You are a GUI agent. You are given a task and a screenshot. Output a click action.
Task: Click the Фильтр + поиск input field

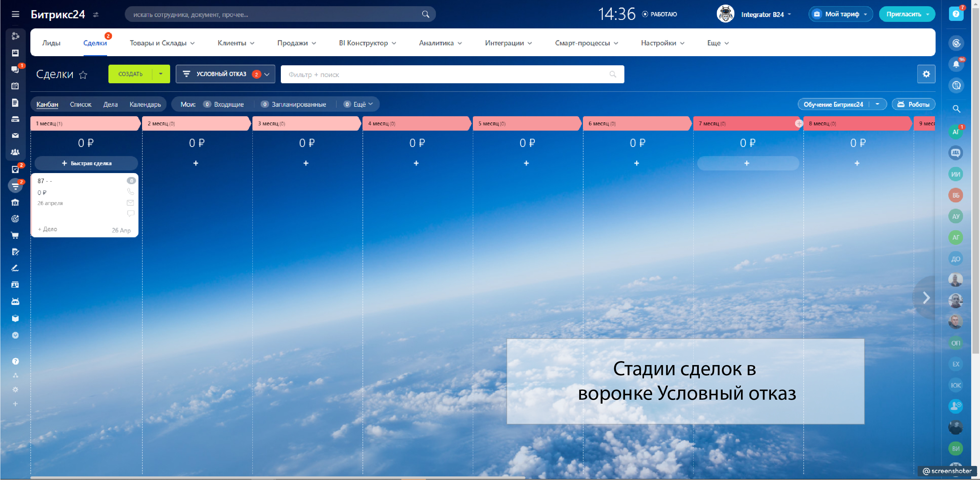point(445,74)
